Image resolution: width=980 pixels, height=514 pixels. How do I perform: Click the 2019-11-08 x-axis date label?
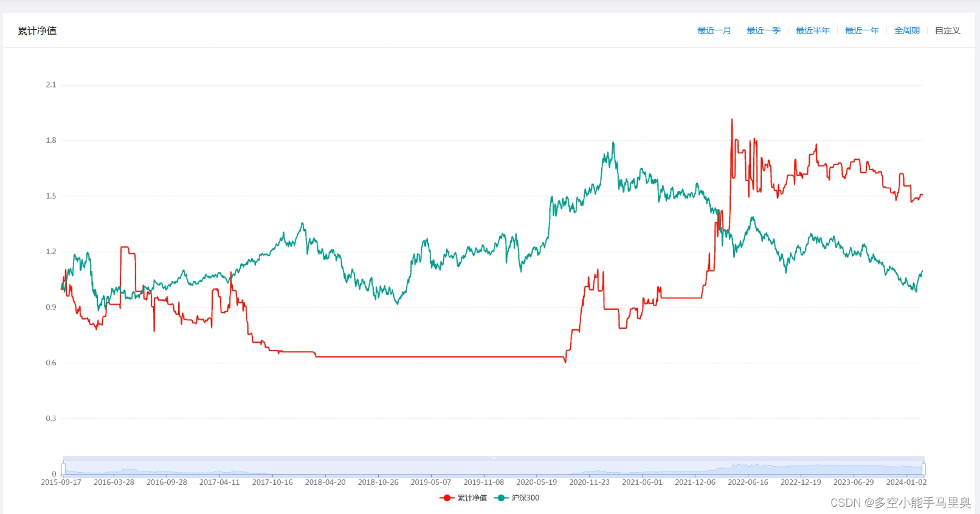(484, 482)
